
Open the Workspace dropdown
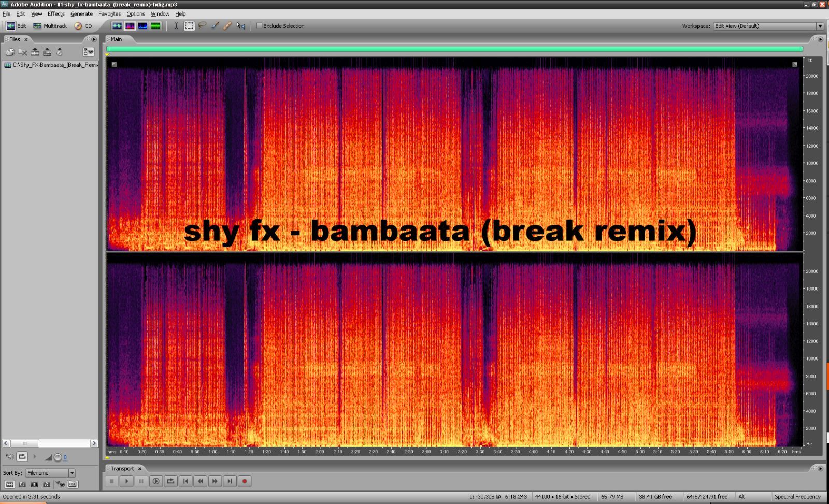(x=768, y=26)
